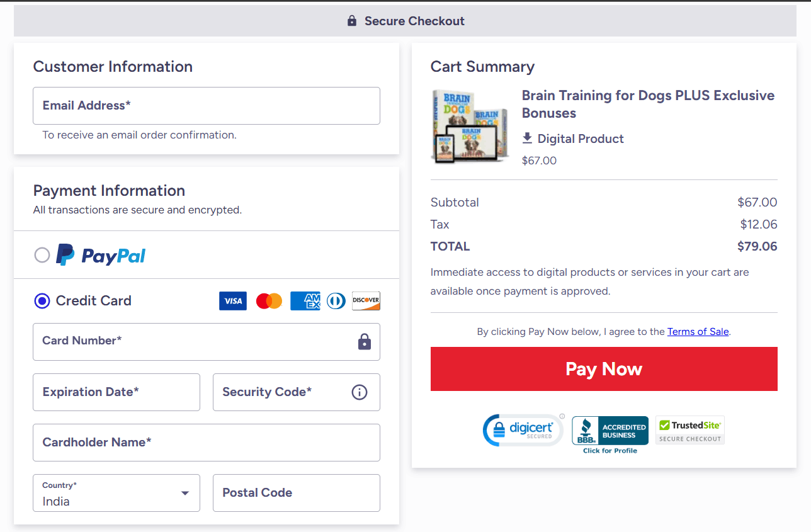
Task: Select the PayPal payment option
Action: 42,255
